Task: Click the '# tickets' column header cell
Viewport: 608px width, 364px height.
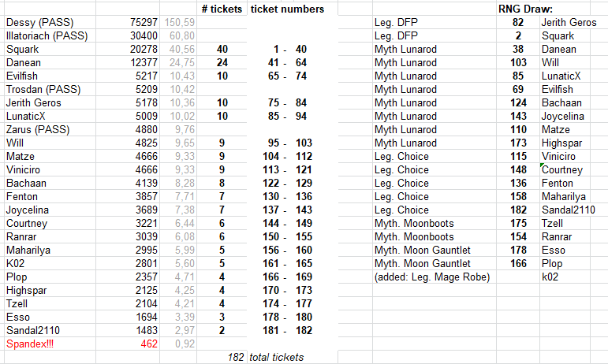Action: pos(222,9)
